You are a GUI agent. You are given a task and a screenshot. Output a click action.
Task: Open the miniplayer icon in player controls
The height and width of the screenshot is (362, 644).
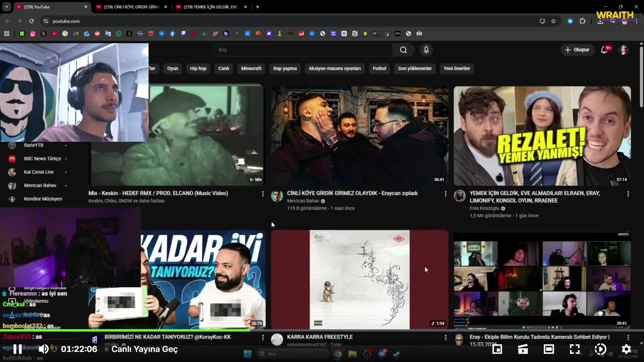497,349
